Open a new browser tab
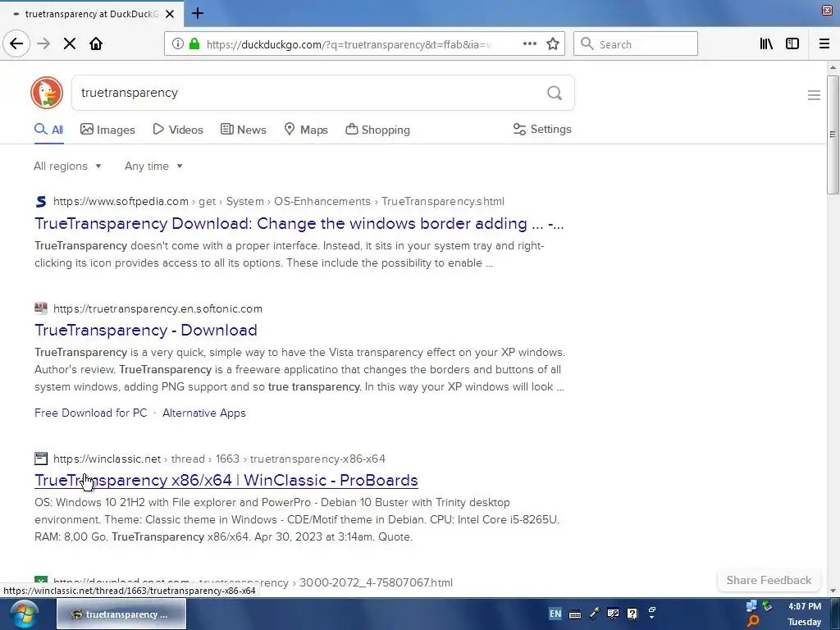Screen dimensions: 840x630 click(197, 13)
